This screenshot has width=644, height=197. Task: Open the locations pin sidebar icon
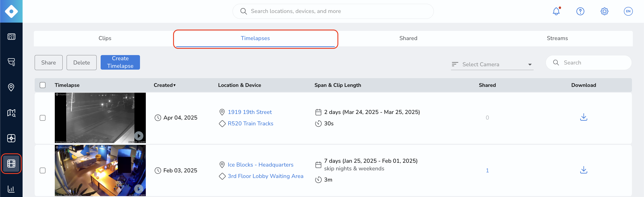pyautogui.click(x=11, y=87)
